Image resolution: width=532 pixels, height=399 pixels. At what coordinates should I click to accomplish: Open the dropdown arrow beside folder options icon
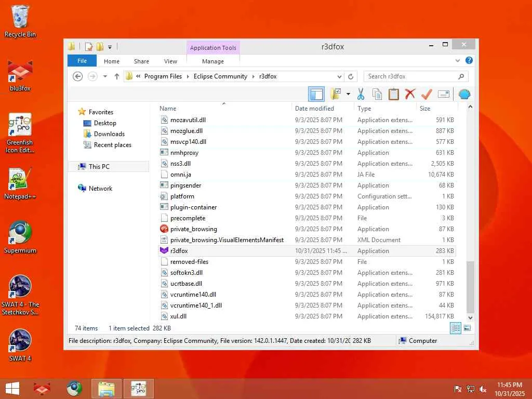tap(348, 94)
